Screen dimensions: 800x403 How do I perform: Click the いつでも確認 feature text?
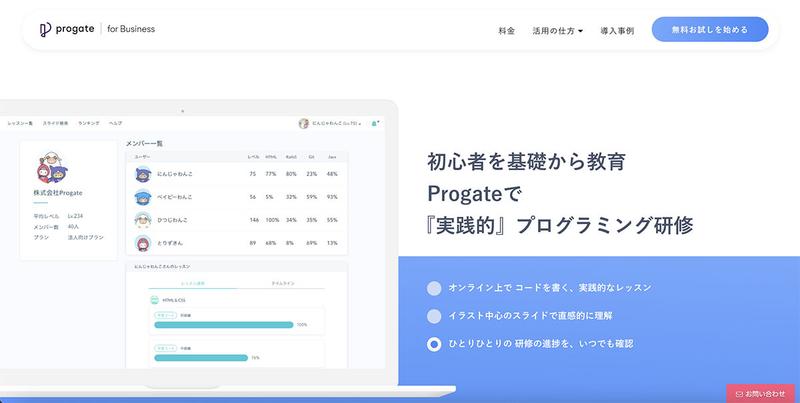pyautogui.click(x=606, y=344)
